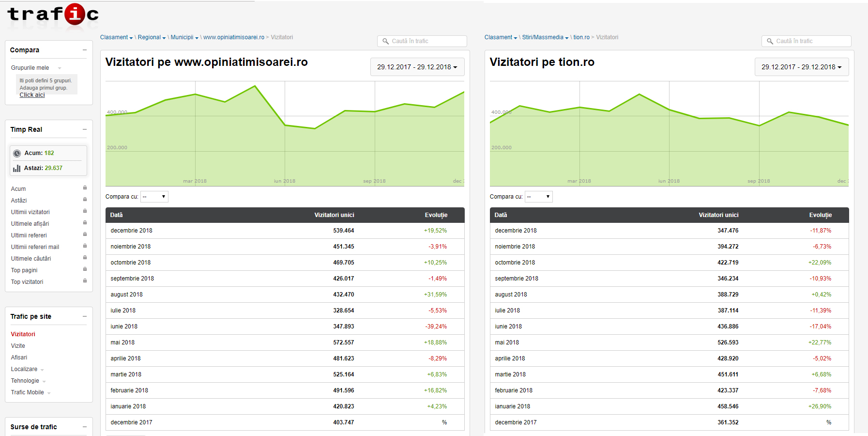Collapse the Surse de trafic panel
This screenshot has height=436, width=868.
pyautogui.click(x=85, y=427)
